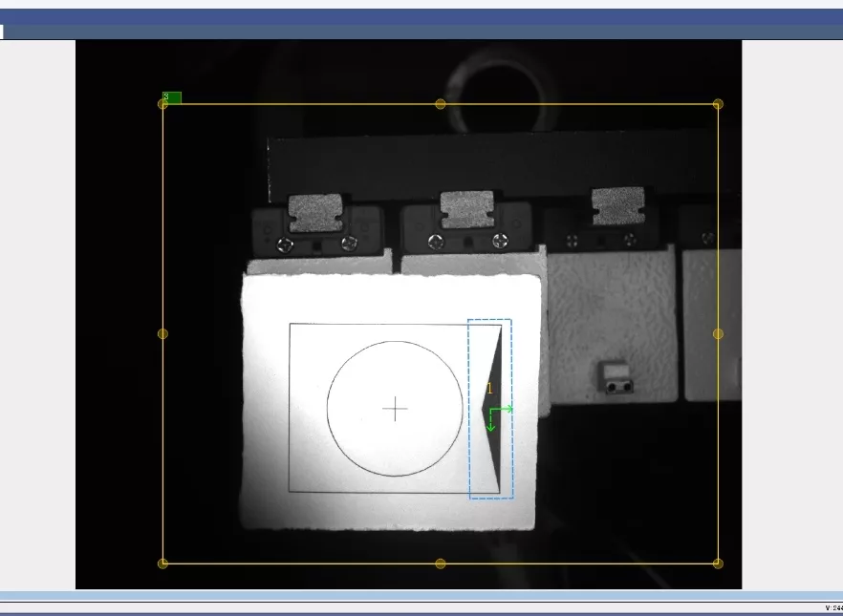Image resolution: width=843 pixels, height=616 pixels.
Task: Select the bottom-middle handle of yellow region
Action: (441, 563)
